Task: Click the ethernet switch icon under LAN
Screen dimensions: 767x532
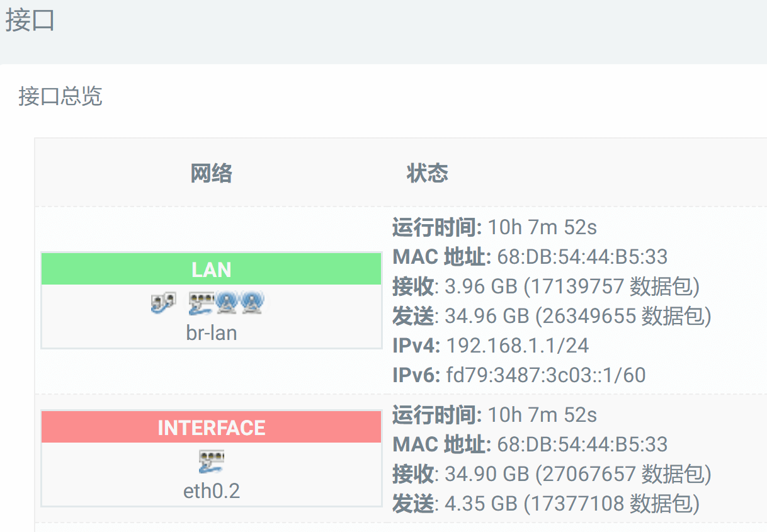Action: pos(201,304)
